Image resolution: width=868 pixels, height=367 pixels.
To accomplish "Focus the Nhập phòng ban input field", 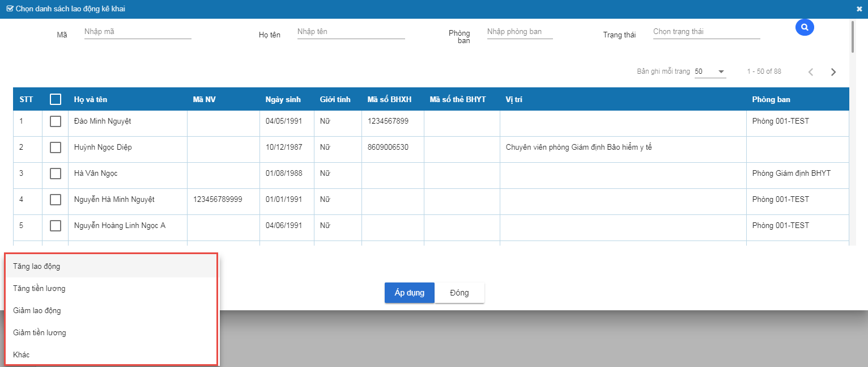I will point(520,32).
